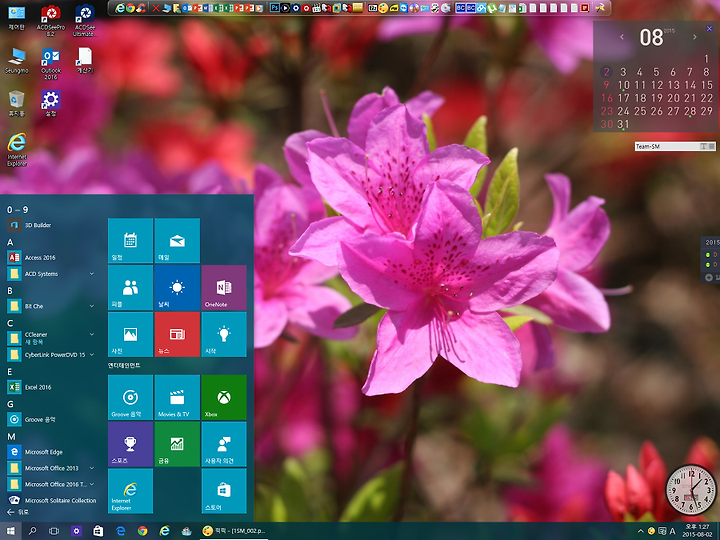Go to previous month in calendar widget
Viewport: 720px width, 540px height.
pyautogui.click(x=622, y=37)
